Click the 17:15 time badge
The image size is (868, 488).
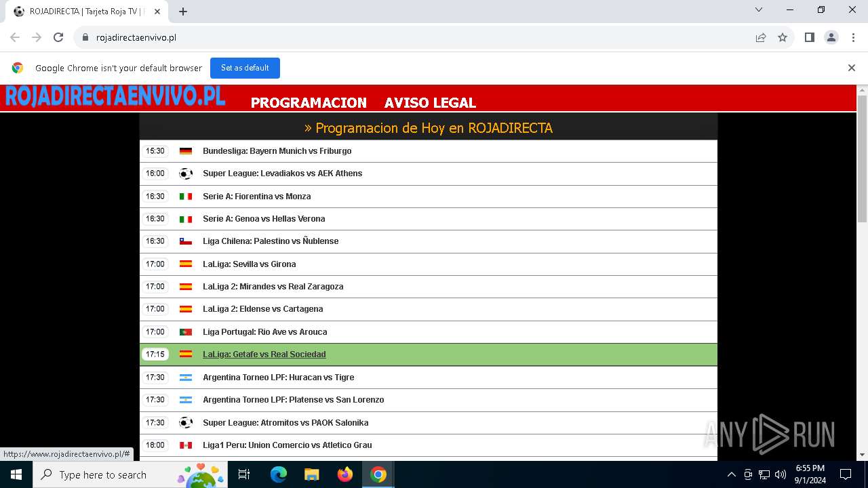(155, 354)
